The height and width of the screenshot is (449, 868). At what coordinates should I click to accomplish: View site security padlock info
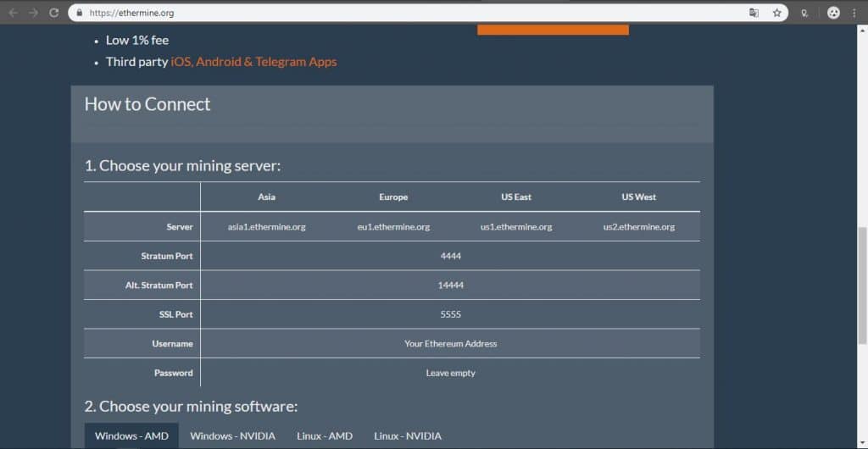pos(80,13)
